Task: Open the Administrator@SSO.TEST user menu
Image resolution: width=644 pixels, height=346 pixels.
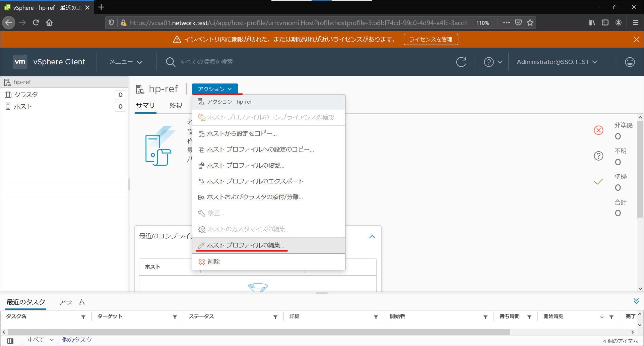Action: 557,62
